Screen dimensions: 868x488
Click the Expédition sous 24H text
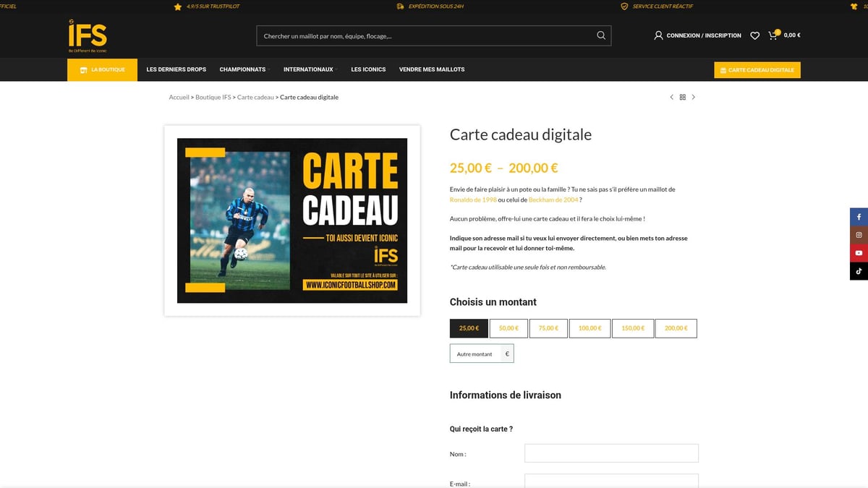[x=435, y=6]
